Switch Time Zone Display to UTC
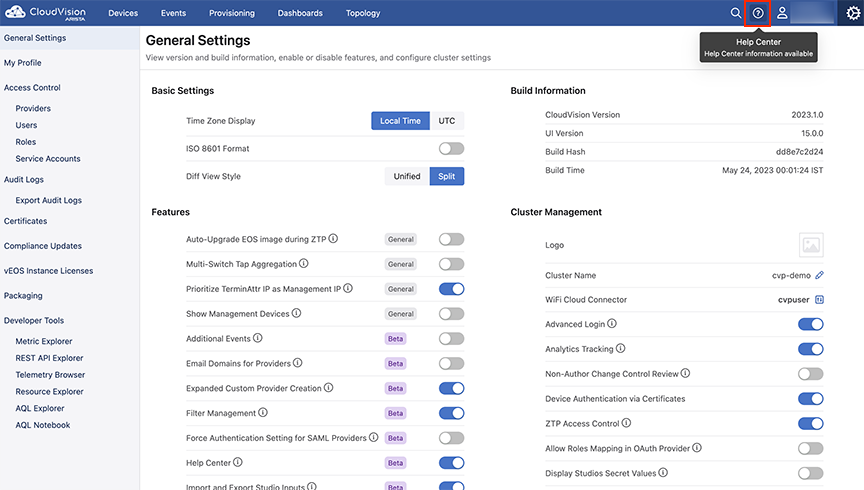Screen dimensions: 864x490 [x=447, y=121]
